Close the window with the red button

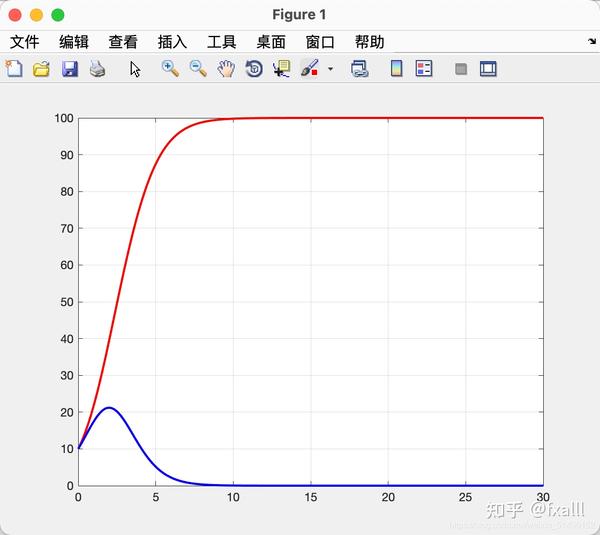15,15
